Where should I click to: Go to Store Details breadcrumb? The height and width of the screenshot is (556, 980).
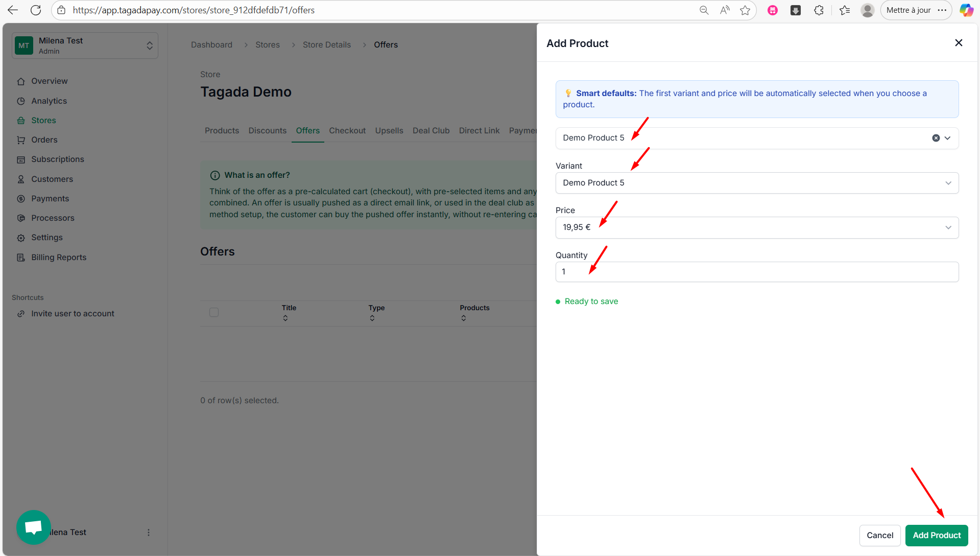pos(327,45)
